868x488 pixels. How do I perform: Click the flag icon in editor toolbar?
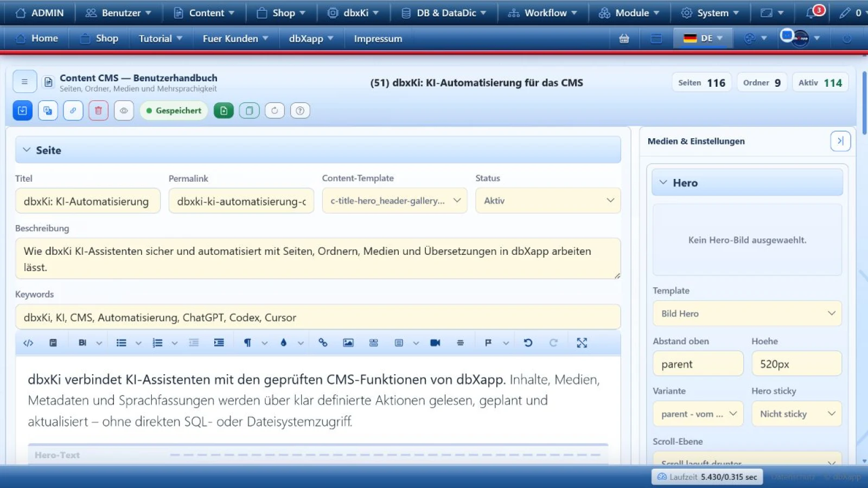(488, 343)
